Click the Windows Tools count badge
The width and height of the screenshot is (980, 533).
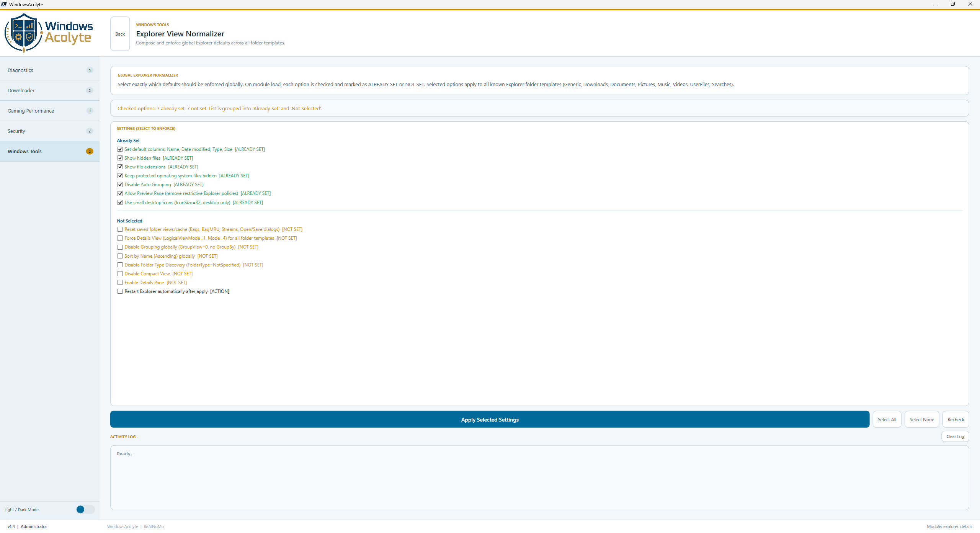90,151
